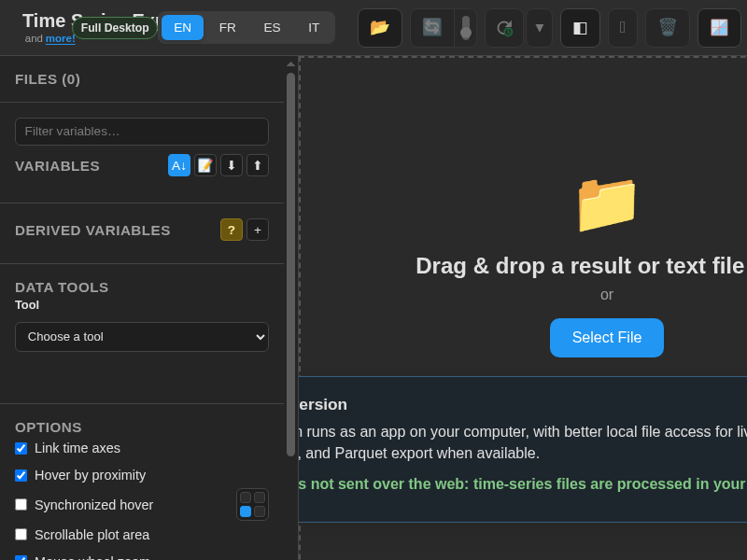This screenshot has height=560, width=747.
Task: Open file with the folder toolbar icon
Action: click(x=380, y=28)
